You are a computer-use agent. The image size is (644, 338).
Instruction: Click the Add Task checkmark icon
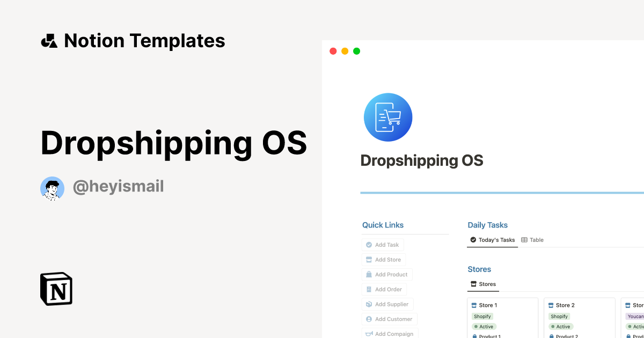(369, 245)
